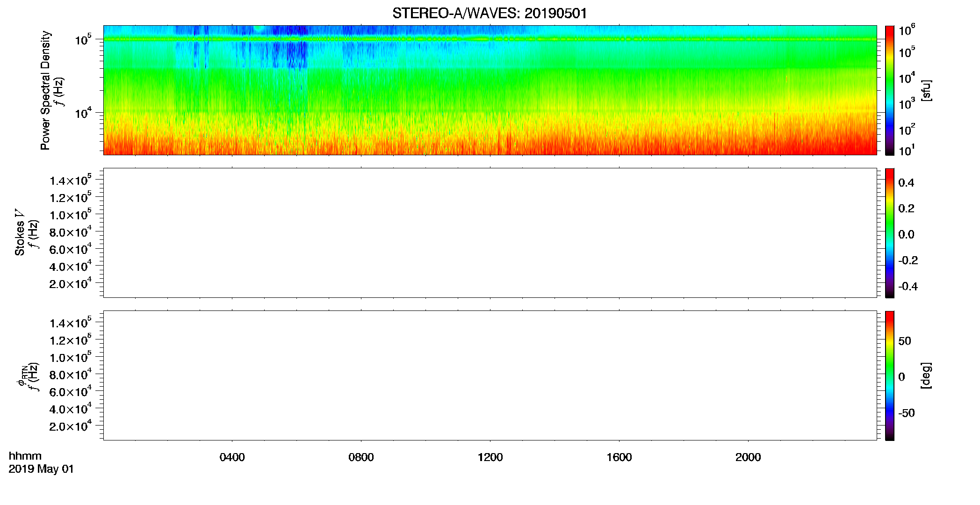Click the 1.0×10⁵ tick in Stokes panel
This screenshot has height=505, width=980.
tap(71, 215)
